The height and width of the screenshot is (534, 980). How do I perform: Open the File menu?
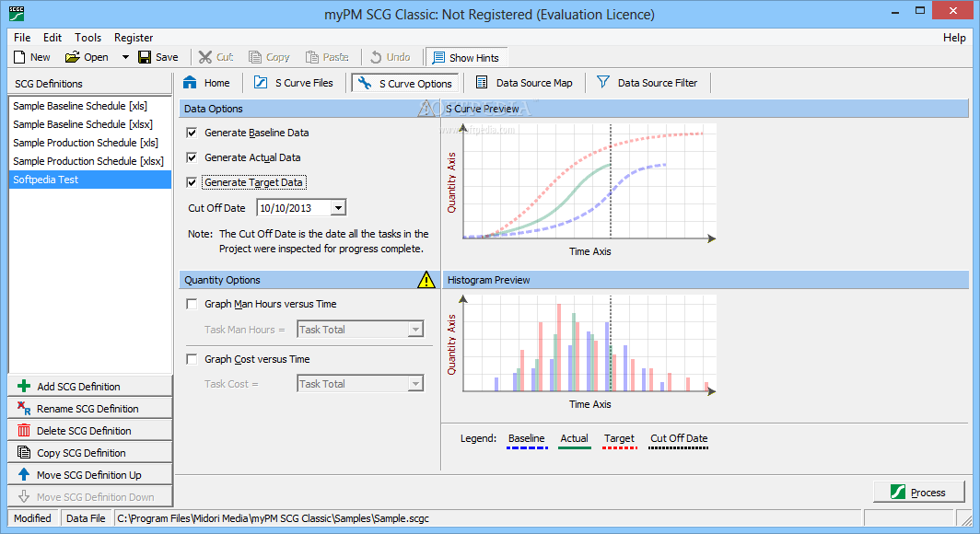(x=22, y=38)
